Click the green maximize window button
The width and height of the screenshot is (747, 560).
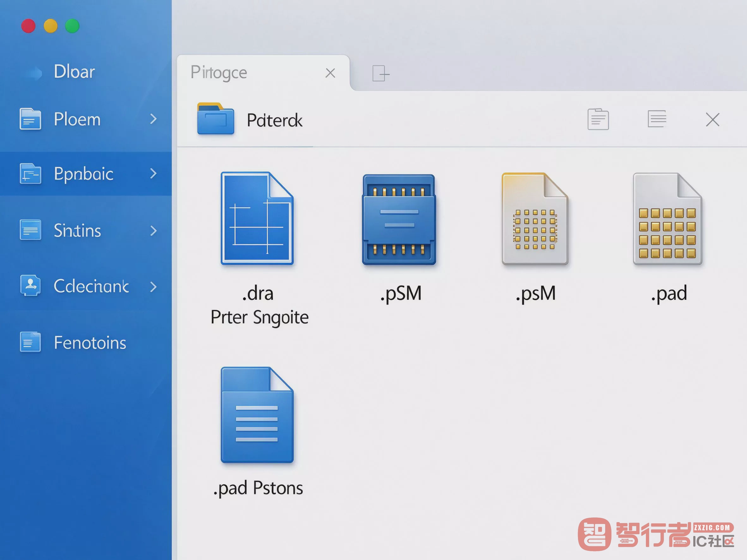tap(72, 26)
